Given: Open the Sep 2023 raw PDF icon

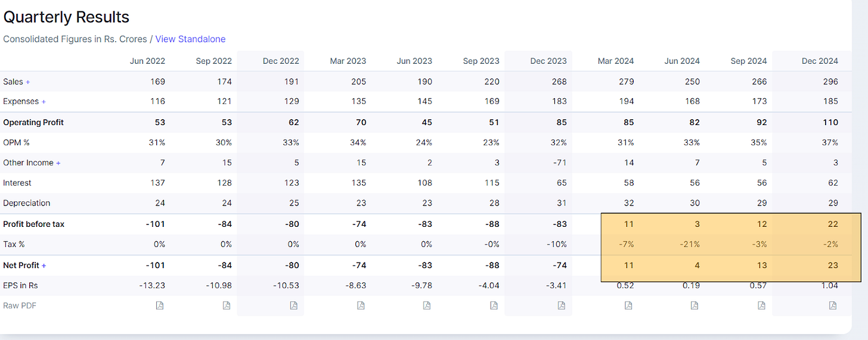Looking at the screenshot, I should pos(494,305).
